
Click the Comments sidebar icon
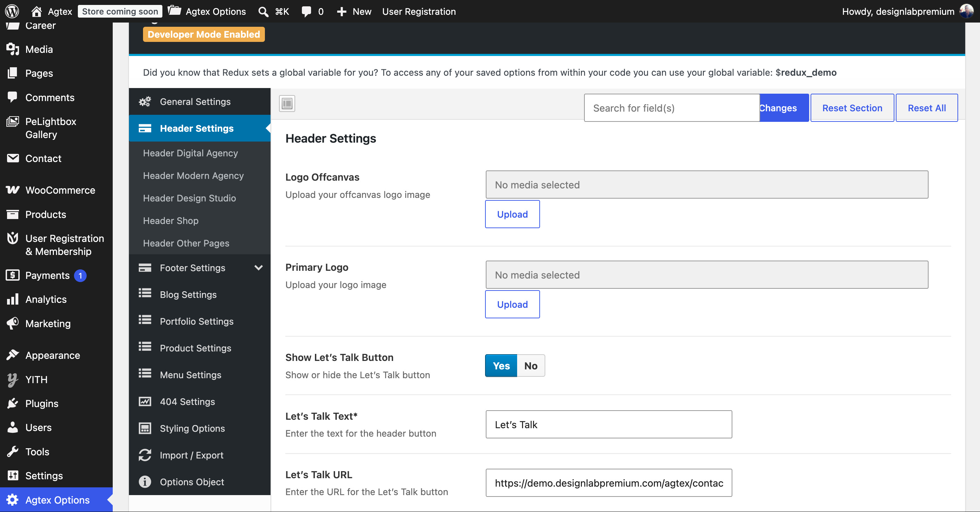point(13,98)
